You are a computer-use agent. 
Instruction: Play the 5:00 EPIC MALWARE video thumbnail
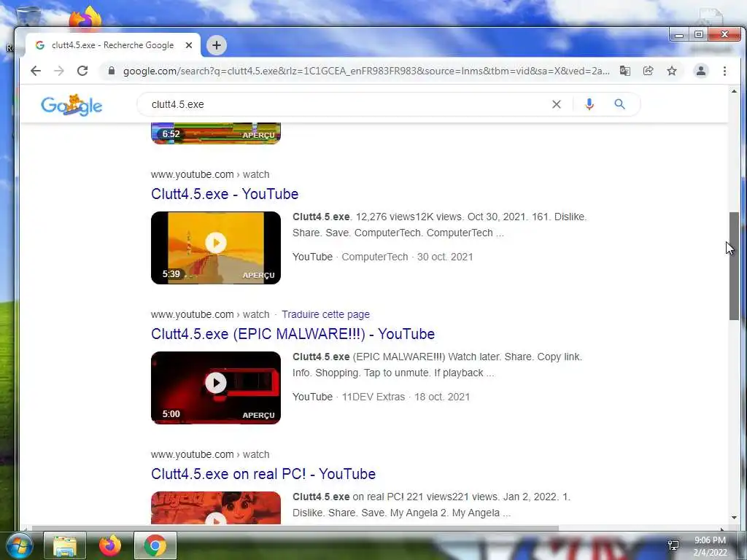[216, 388]
